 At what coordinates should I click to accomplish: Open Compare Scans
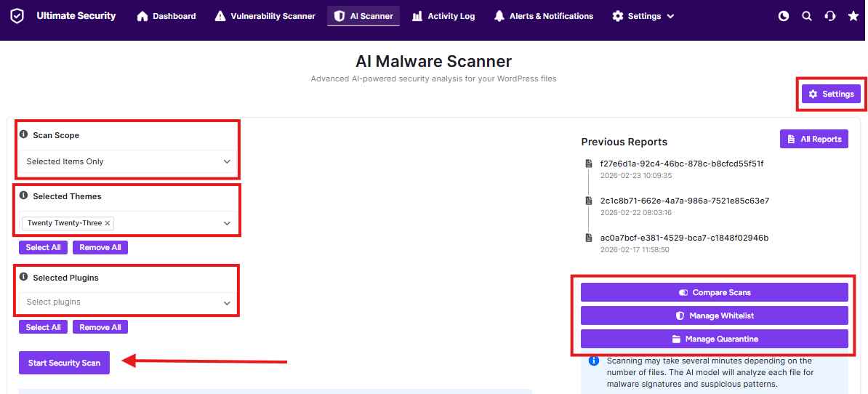[714, 292]
